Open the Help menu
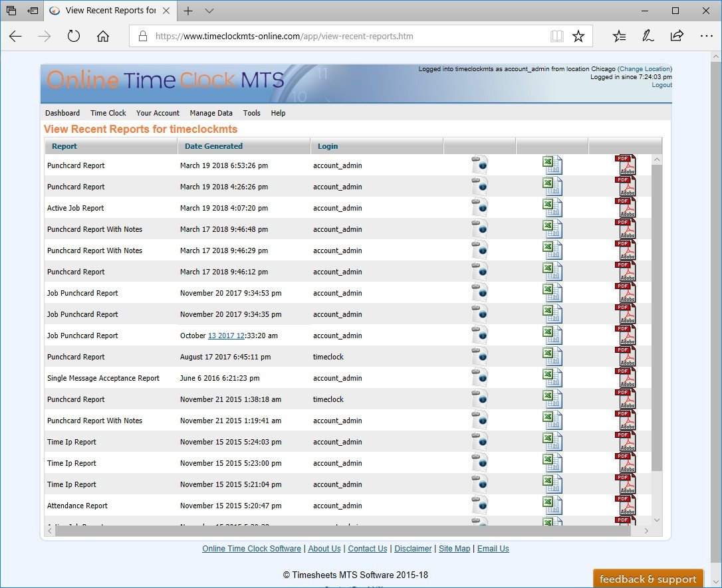Screen dimensions: 722x588 point(278,113)
